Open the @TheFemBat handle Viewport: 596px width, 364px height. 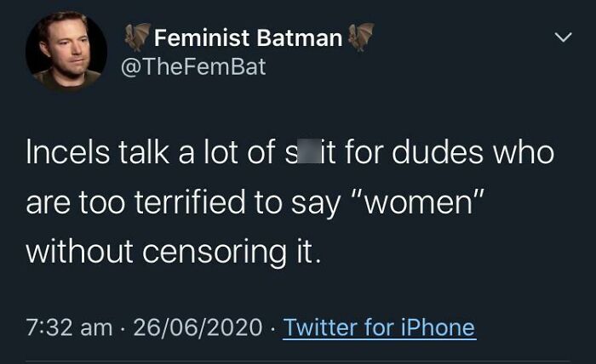point(193,67)
